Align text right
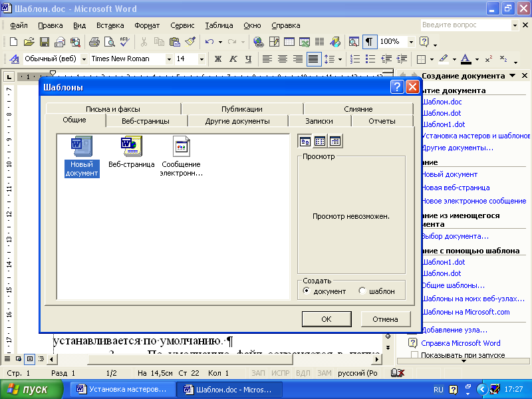The image size is (532, 399). (298, 59)
